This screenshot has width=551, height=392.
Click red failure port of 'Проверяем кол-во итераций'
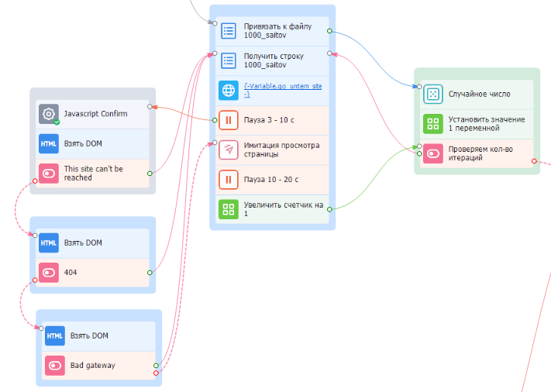(534, 161)
